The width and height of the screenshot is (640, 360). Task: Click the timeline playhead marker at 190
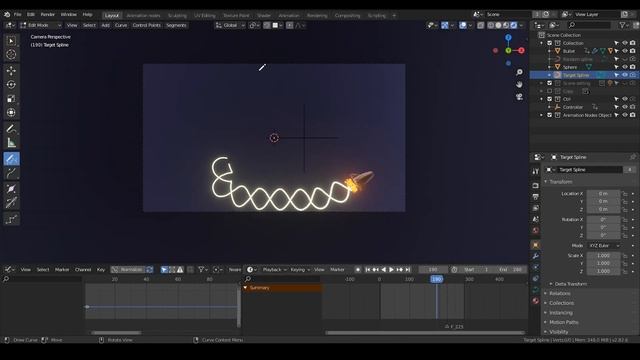coord(436,279)
